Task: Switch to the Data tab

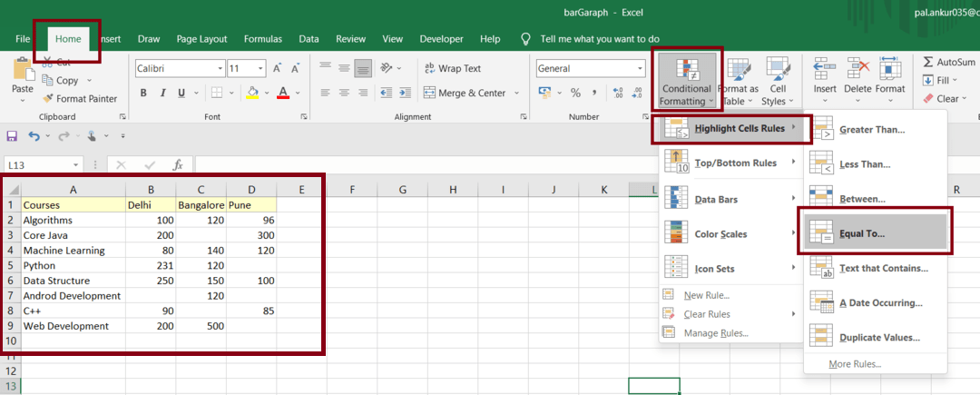Action: pyautogui.click(x=309, y=39)
